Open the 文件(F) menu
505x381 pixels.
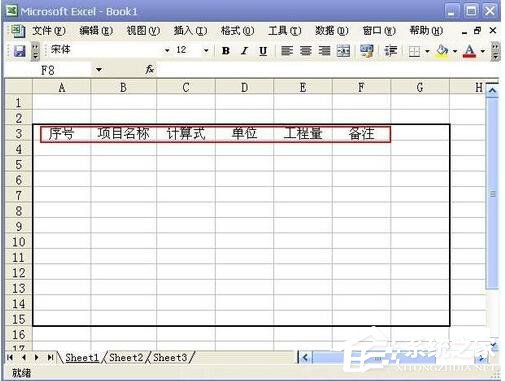click(49, 31)
